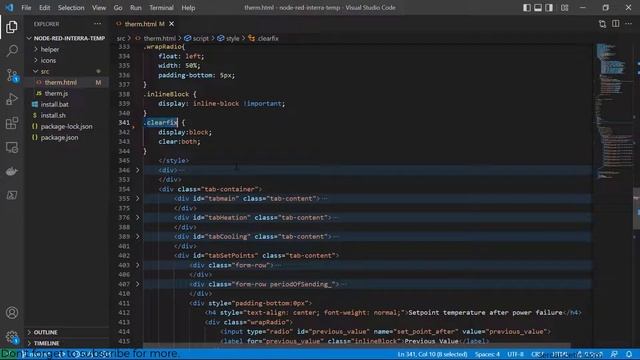Unfold tabCooling div at line 389
640x360 pixels.
pos(138,236)
